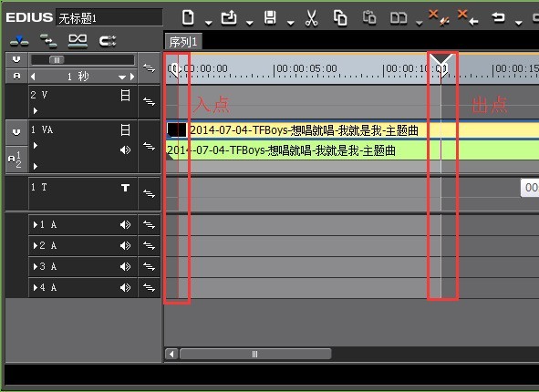539x392 pixels.
Task: Toggle Sync-lock (ripple) mode icon
Action: [x=48, y=40]
